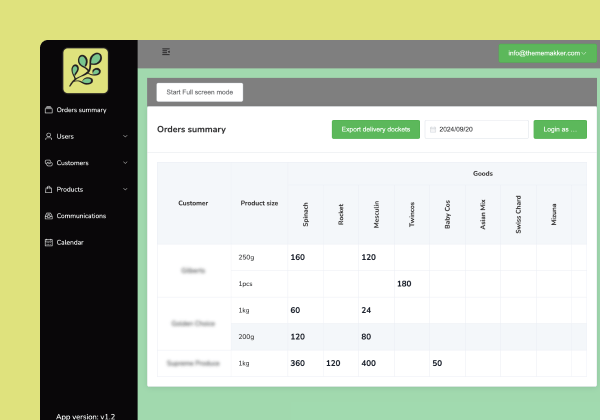
Task: Click the Rocket column header
Action: (x=341, y=215)
